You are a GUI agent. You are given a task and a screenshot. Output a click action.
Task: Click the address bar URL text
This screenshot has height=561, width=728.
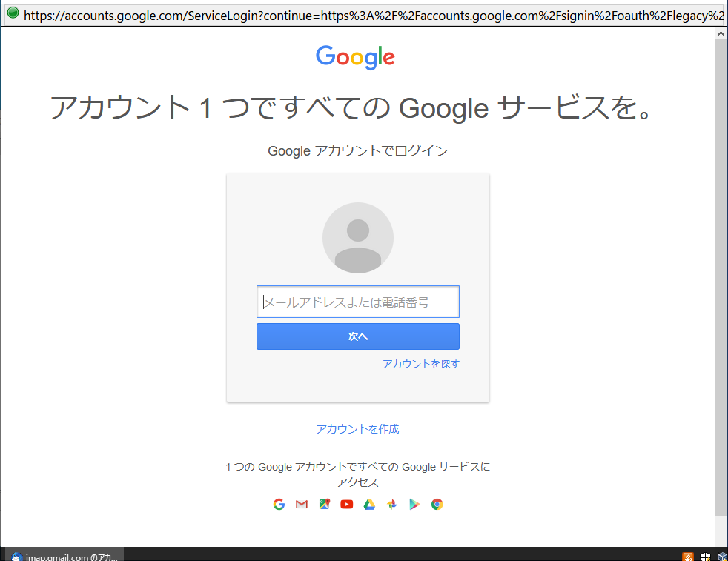point(374,16)
